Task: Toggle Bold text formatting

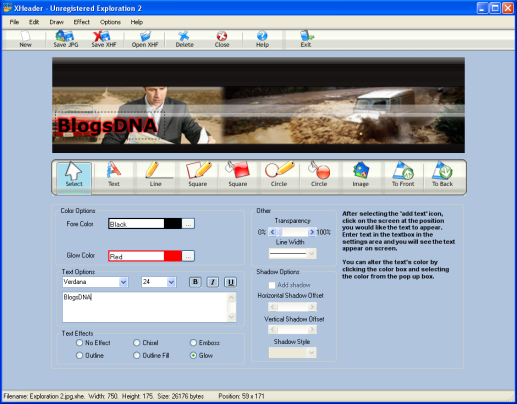Action: pos(195,282)
